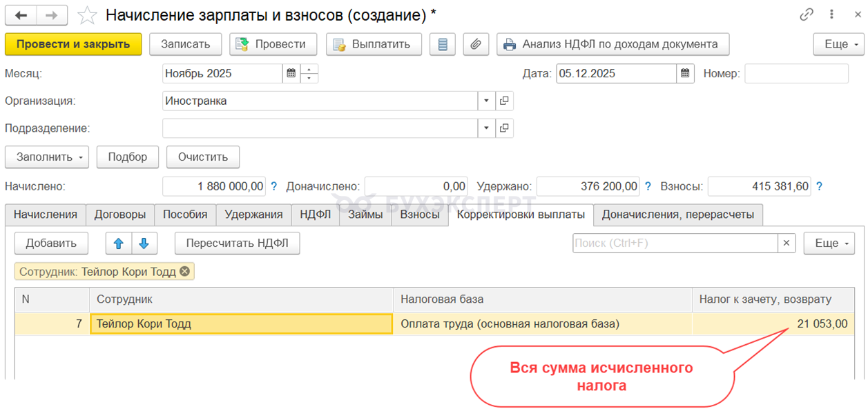The image size is (868, 409).
Task: Expand the Организация dropdown list
Action: coord(486,101)
